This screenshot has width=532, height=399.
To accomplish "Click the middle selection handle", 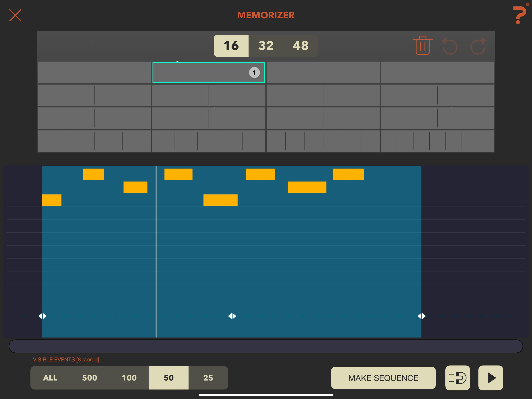I will [232, 316].
